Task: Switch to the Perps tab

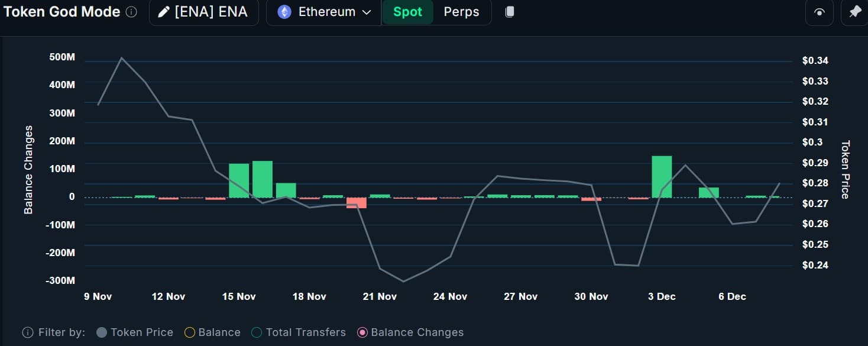Action: (x=461, y=12)
